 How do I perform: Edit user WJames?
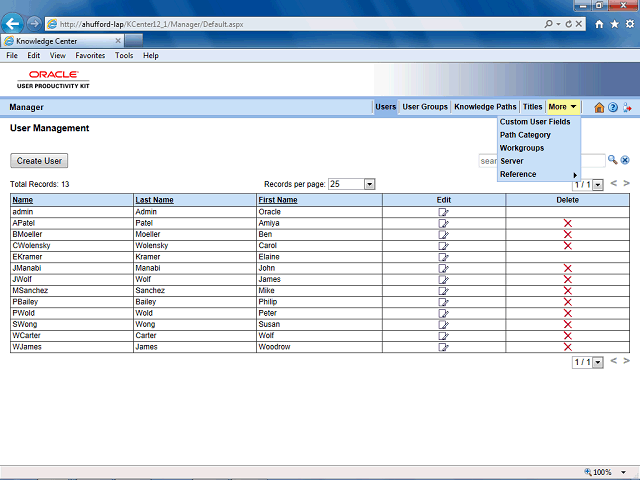click(443, 347)
